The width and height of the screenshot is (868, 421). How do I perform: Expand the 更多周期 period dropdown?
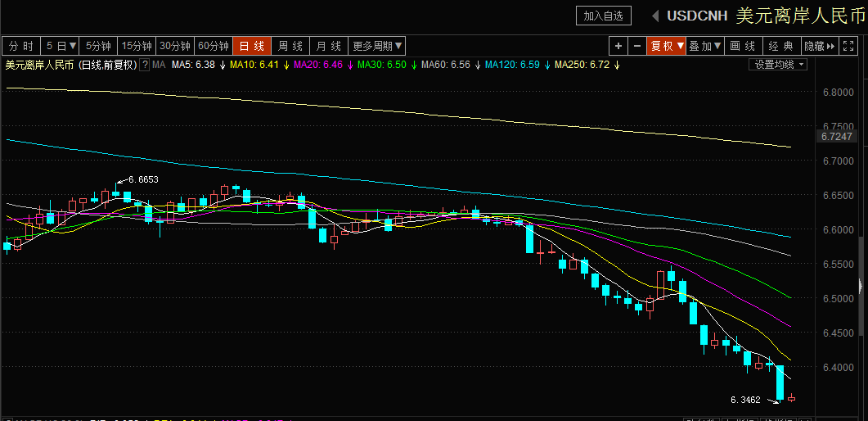377,46
